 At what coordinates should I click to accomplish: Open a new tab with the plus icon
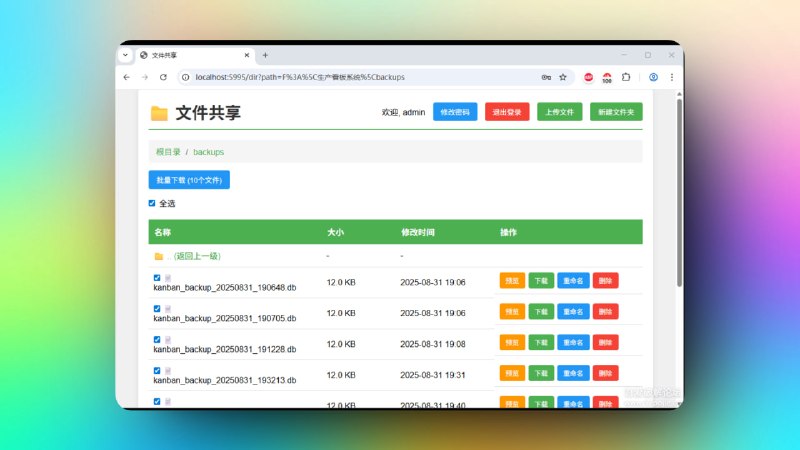(x=265, y=55)
